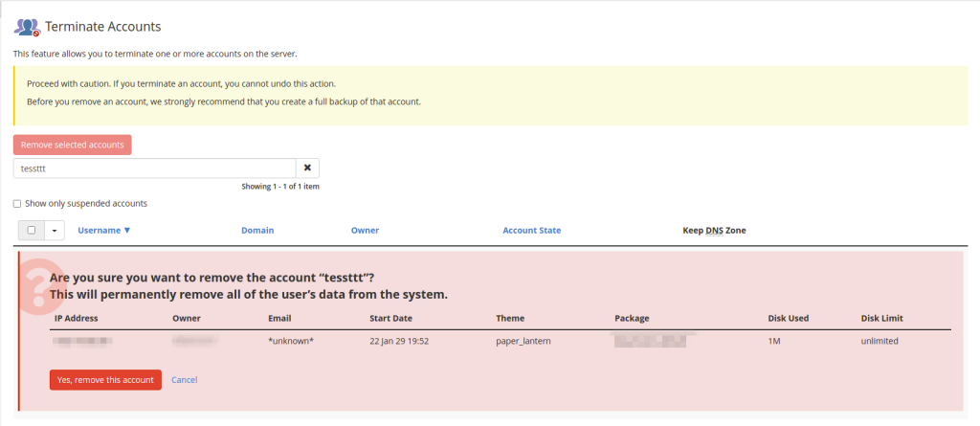Toggle Show only suspended accounts checkbox

point(17,204)
